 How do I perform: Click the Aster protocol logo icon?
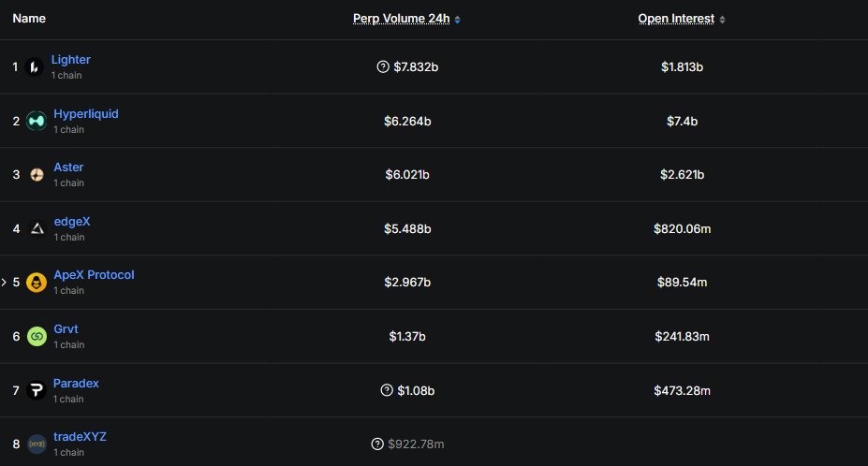(37, 174)
